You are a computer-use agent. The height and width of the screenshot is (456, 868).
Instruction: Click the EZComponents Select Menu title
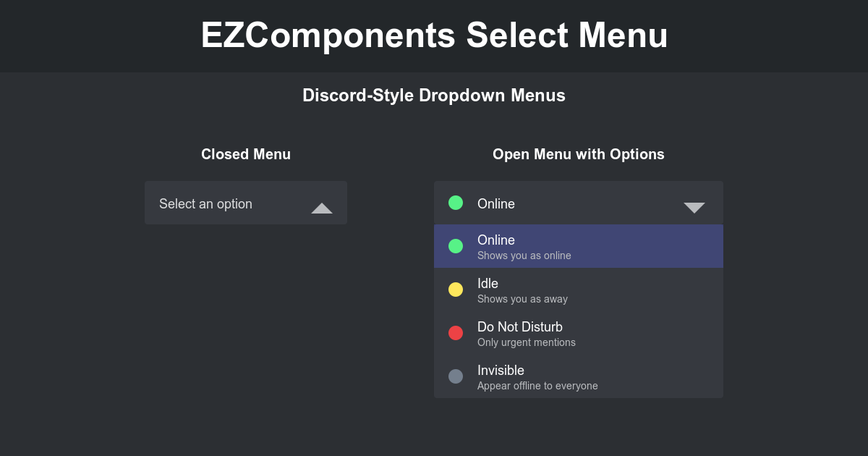434,35
